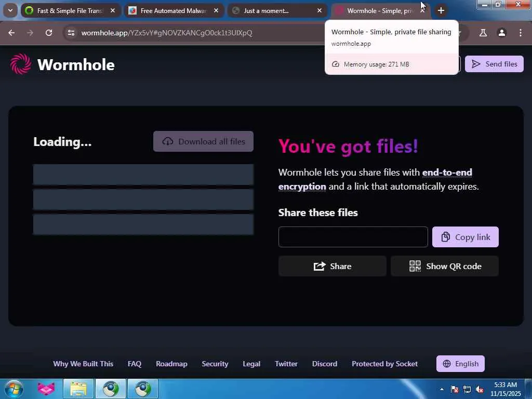Show the QR code
The width and height of the screenshot is (532, 399).
[445, 267]
